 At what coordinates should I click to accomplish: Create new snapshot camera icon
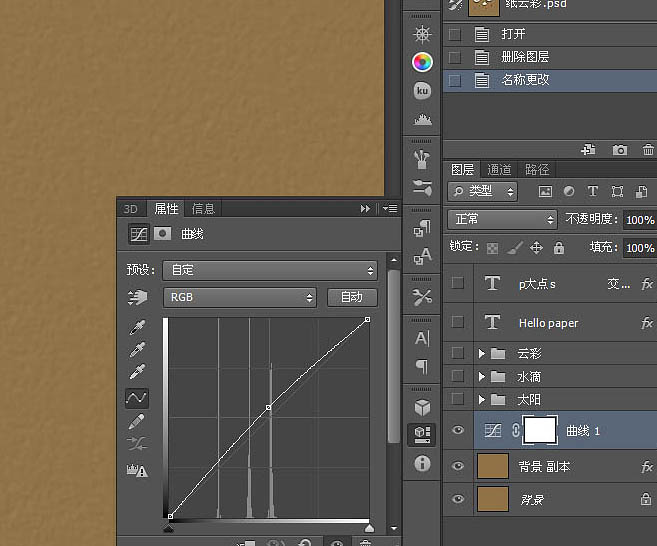click(620, 150)
